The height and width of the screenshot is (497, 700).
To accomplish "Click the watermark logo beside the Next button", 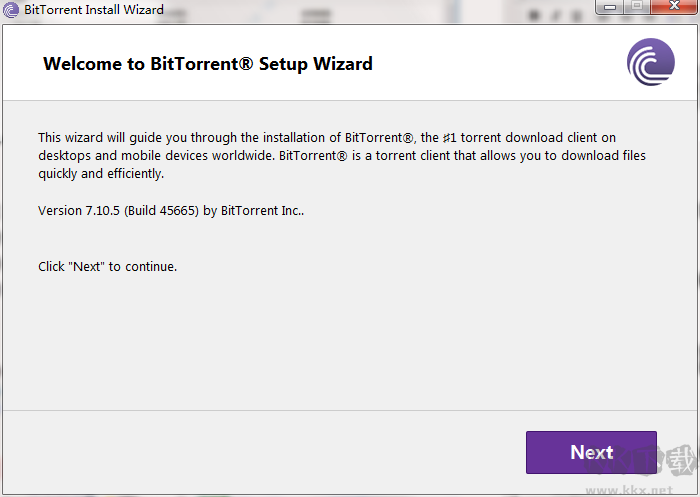I will coord(668,462).
